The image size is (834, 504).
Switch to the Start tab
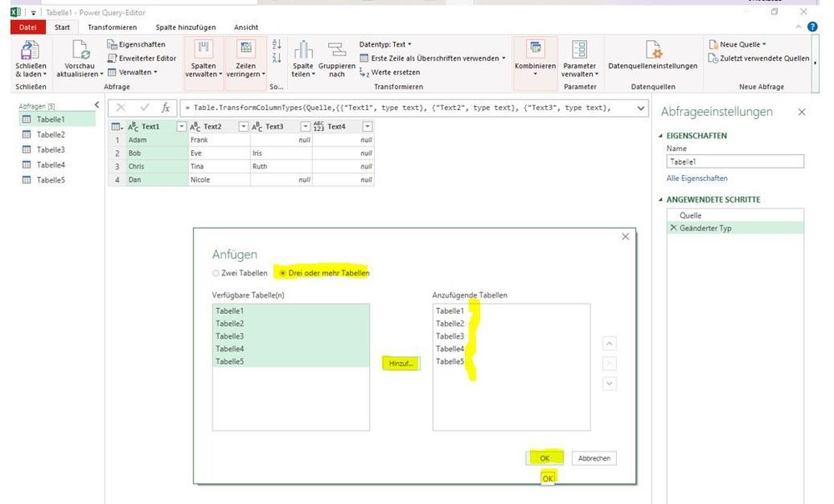[63, 27]
